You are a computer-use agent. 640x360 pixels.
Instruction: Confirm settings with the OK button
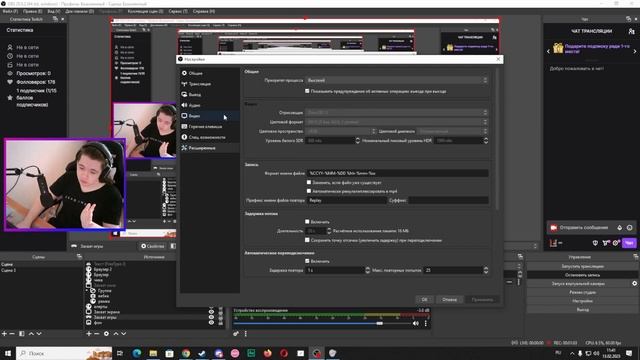click(424, 300)
